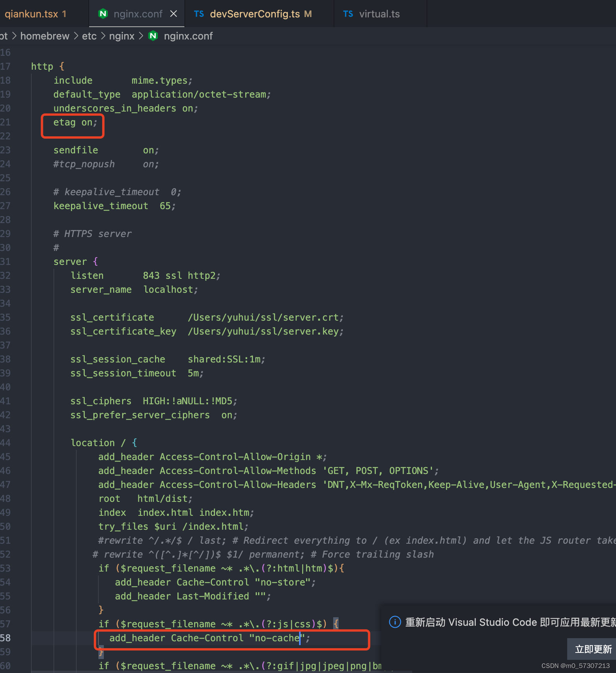
Task: Click the 'ssl_session_cache shared:SSL:1m;' line
Action: coord(168,359)
